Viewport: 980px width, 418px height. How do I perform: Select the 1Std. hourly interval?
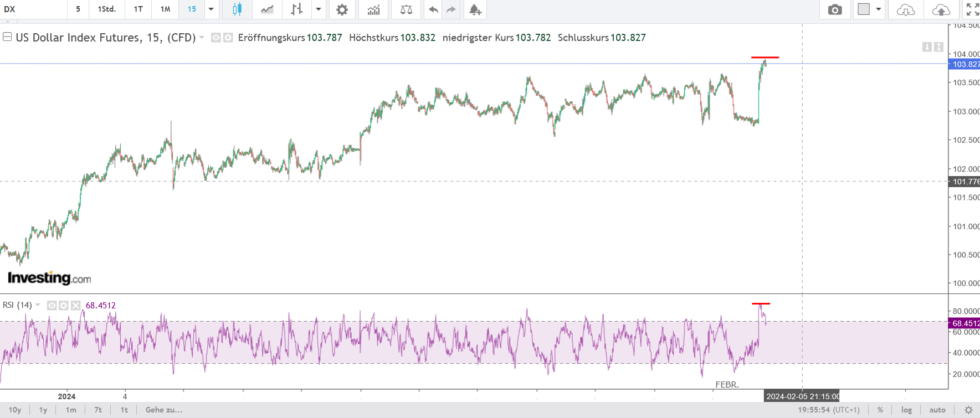[x=107, y=9]
